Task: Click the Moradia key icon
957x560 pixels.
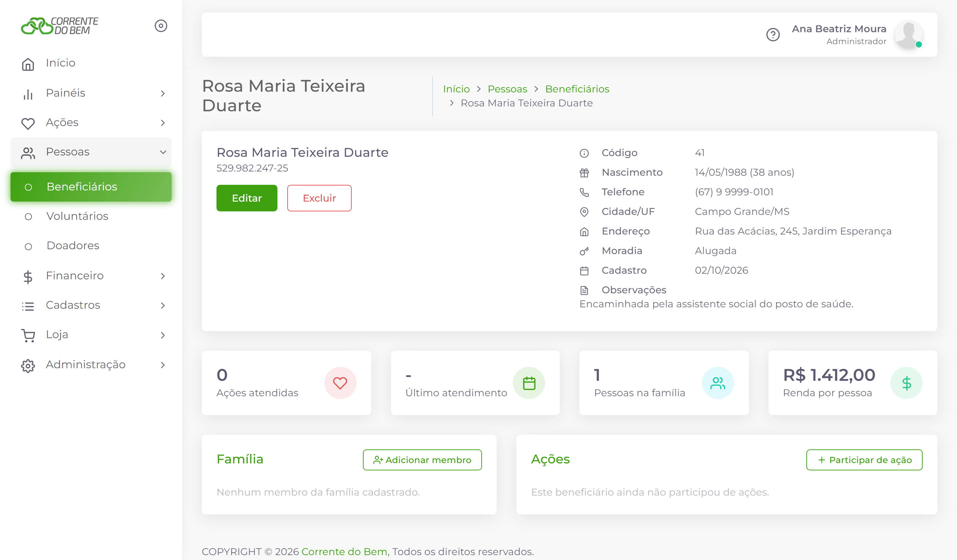Action: (584, 251)
